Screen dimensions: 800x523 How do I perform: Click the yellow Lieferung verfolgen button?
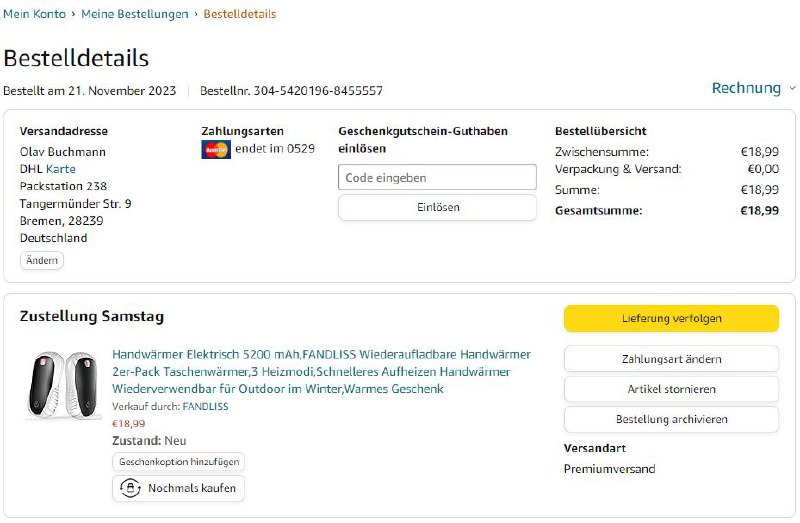[x=671, y=318]
